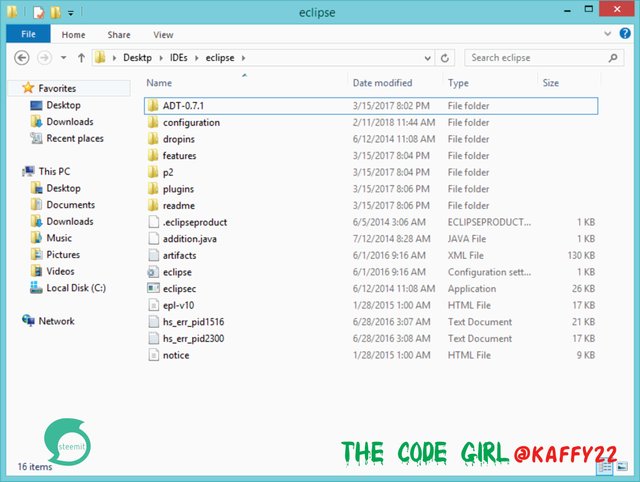Image resolution: width=640 pixels, height=482 pixels.
Task: Select the epl-v10 HTML file icon
Action: pos(153,305)
